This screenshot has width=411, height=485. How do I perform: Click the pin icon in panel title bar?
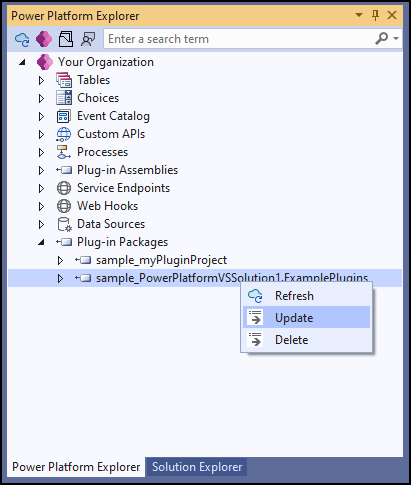(x=375, y=15)
